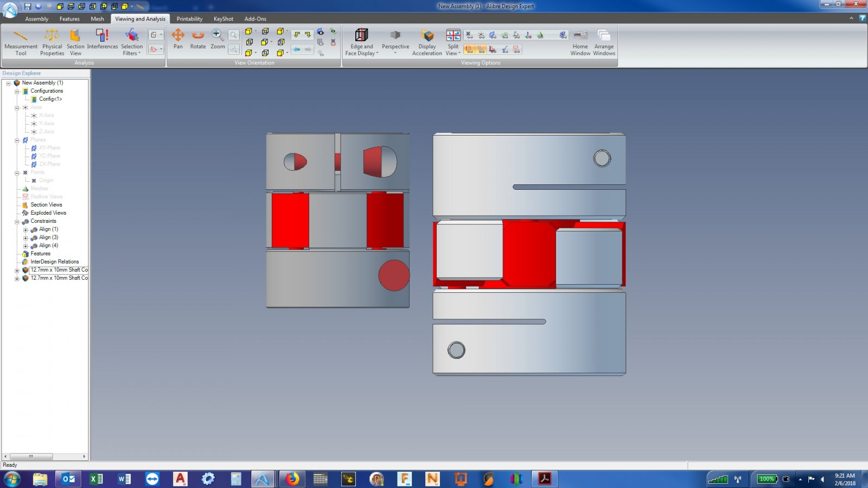Toggle the highlighted first visibility option icon
868x488 pixels.
[x=469, y=49]
